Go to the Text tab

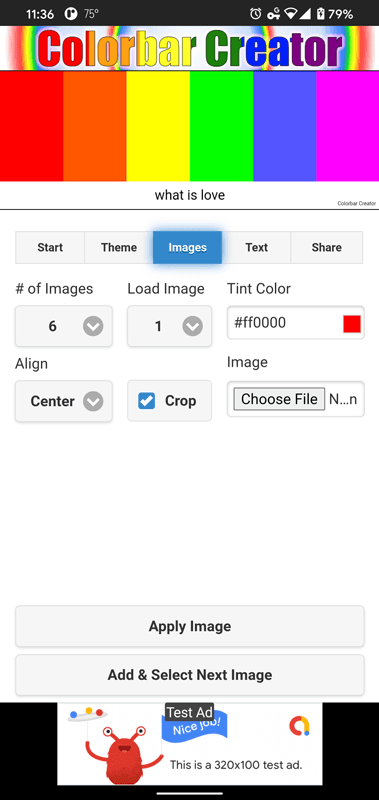[256, 247]
